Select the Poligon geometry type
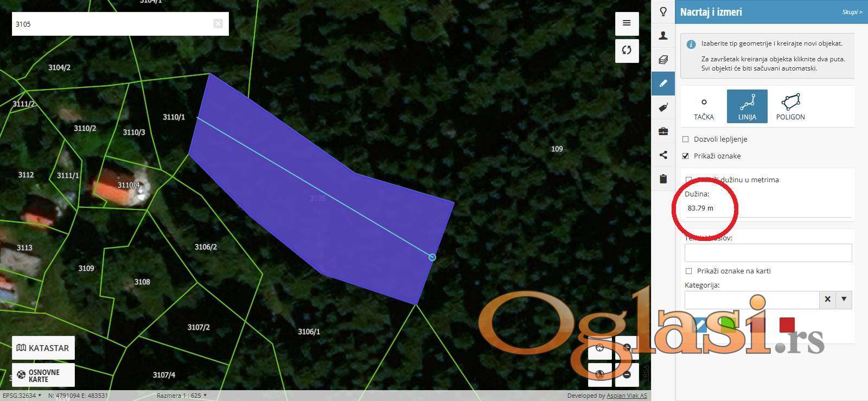The height and width of the screenshot is (401, 868). (790, 106)
